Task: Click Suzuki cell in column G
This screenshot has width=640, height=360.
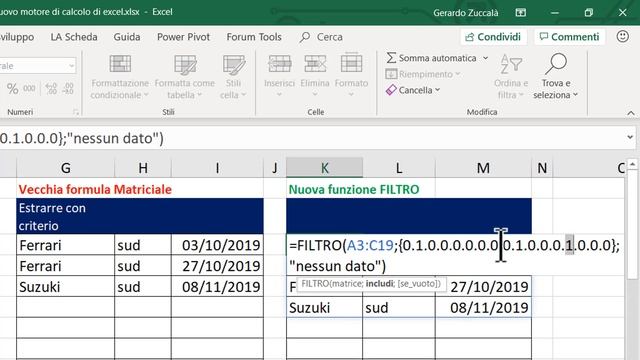Action: (65, 287)
